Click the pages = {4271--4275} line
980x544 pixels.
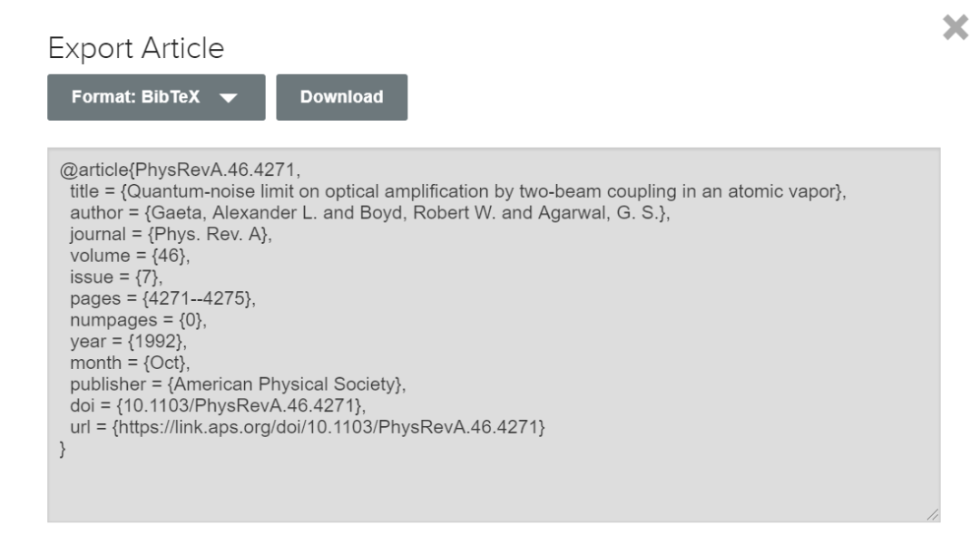click(162, 298)
